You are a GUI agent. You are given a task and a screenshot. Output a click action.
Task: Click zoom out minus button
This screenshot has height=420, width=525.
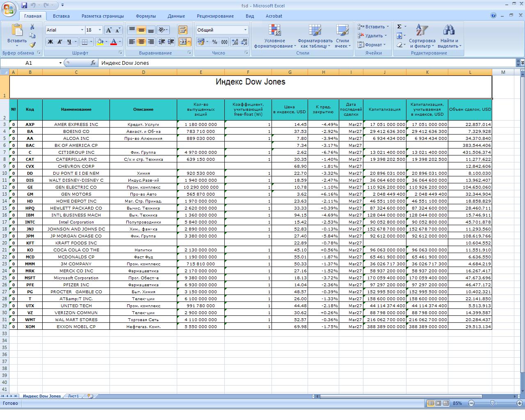point(471,403)
